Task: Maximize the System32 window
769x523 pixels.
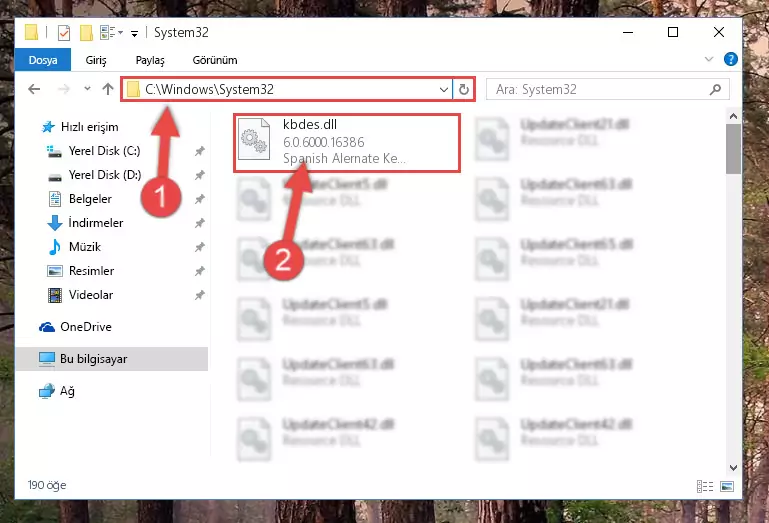Action: pyautogui.click(x=673, y=32)
